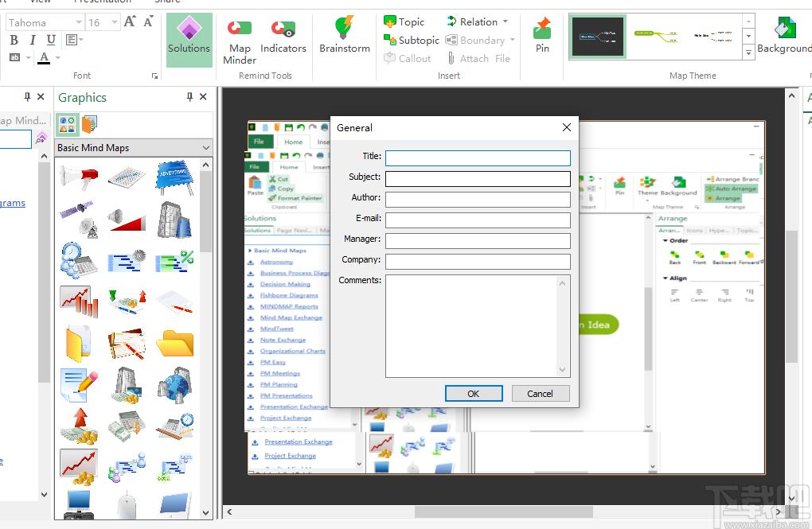The width and height of the screenshot is (812, 529).
Task: Insert a new Topic
Action: [x=404, y=21]
